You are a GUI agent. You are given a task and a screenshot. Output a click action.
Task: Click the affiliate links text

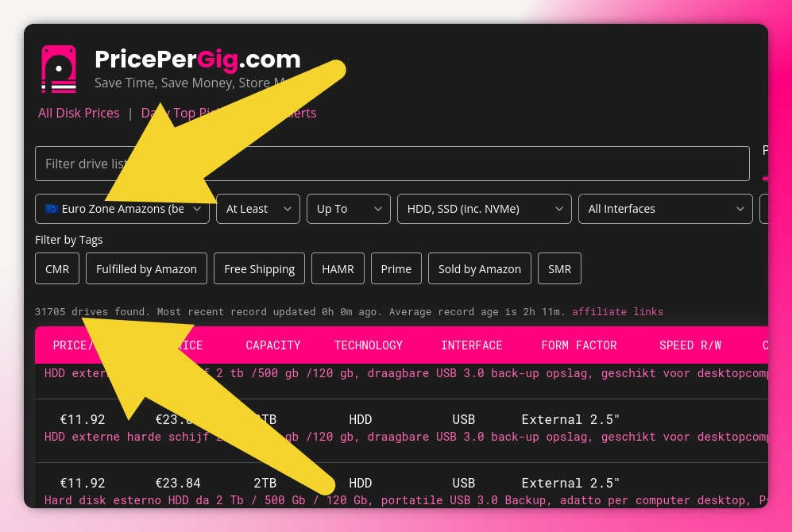point(617,312)
